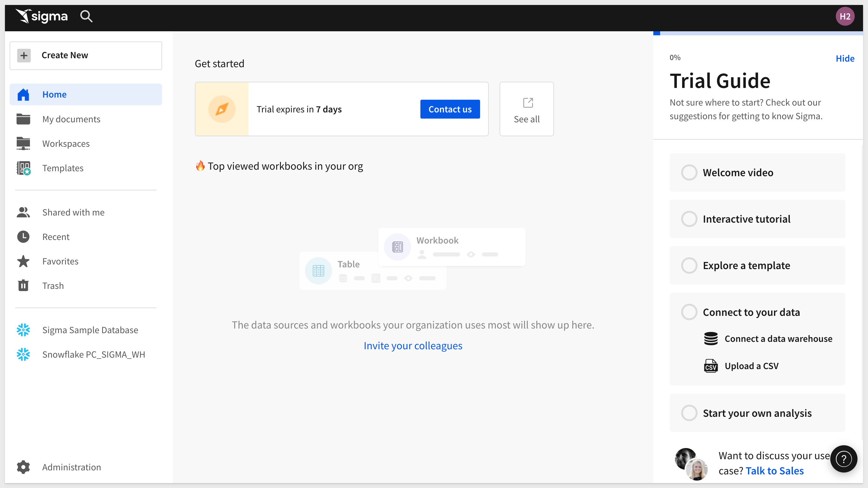The width and height of the screenshot is (868, 488).
Task: Open the Welcome video step
Action: tap(757, 173)
